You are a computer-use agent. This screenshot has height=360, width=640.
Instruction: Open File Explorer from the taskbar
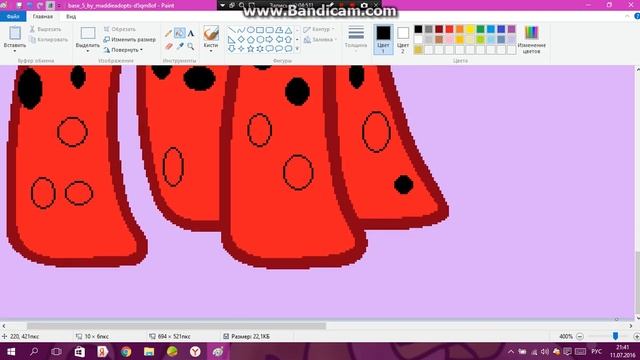149,351
